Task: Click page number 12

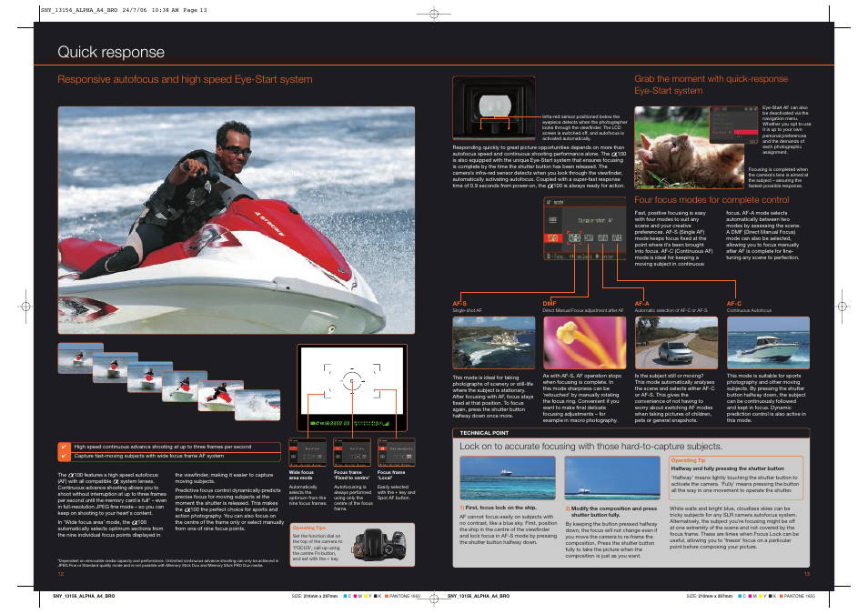Action: tap(61, 574)
